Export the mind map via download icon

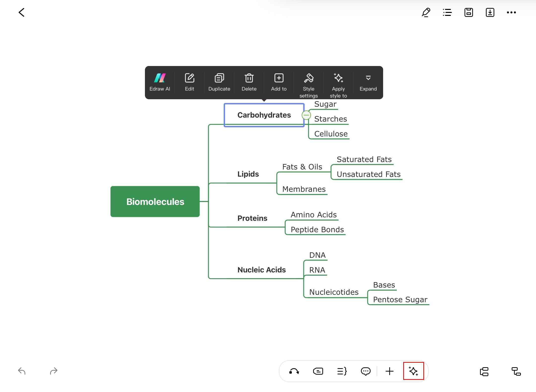tap(490, 12)
